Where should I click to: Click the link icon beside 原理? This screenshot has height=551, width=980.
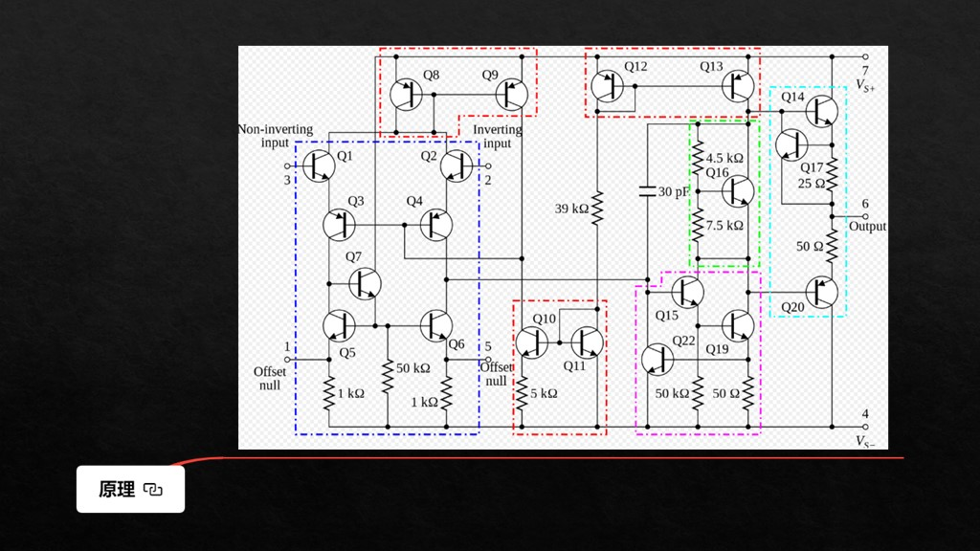click(153, 490)
